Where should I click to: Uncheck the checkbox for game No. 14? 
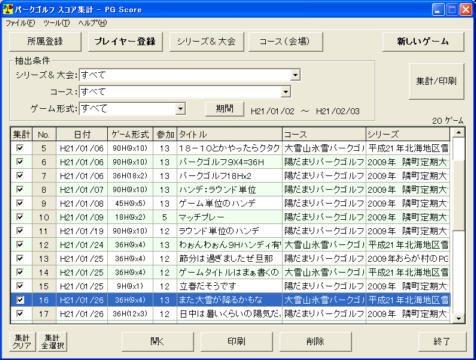pyautogui.click(x=20, y=272)
